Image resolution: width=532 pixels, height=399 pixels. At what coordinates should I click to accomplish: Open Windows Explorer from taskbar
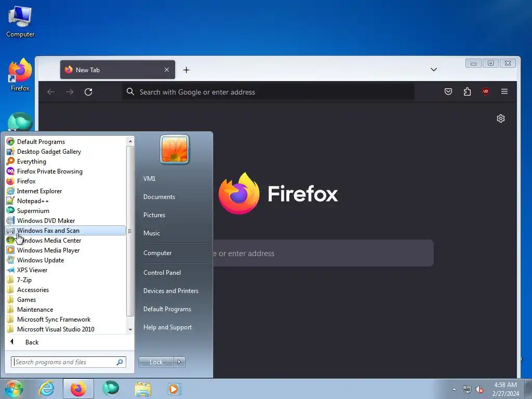point(143,389)
